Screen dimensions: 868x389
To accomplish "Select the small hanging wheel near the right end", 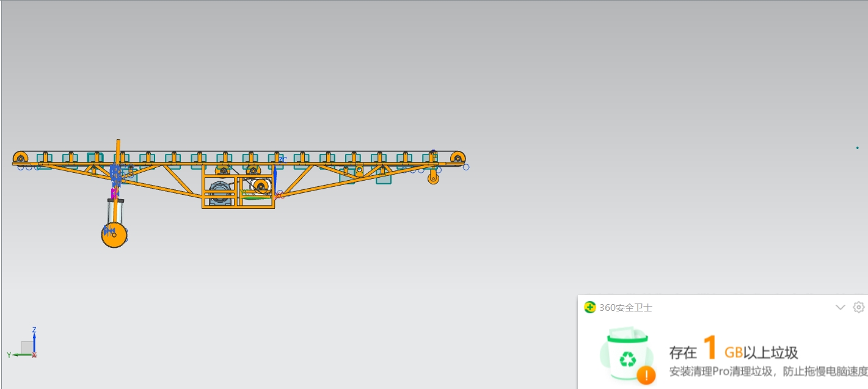I will click(433, 178).
